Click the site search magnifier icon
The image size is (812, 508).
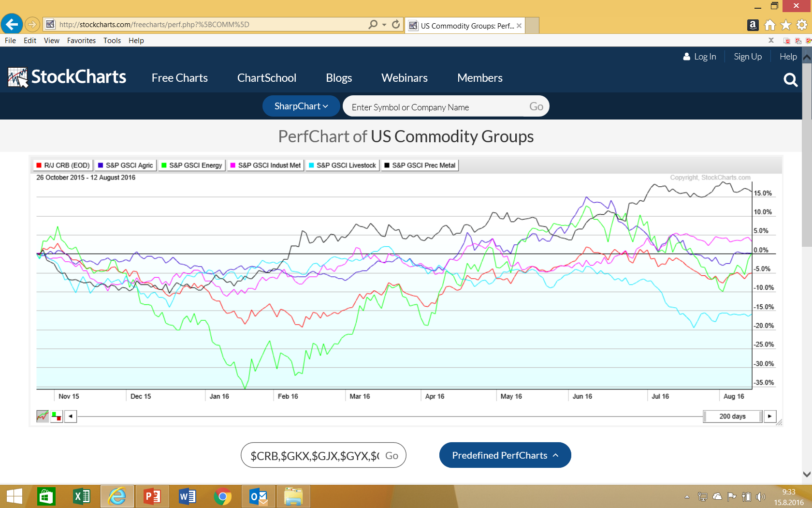pos(790,79)
